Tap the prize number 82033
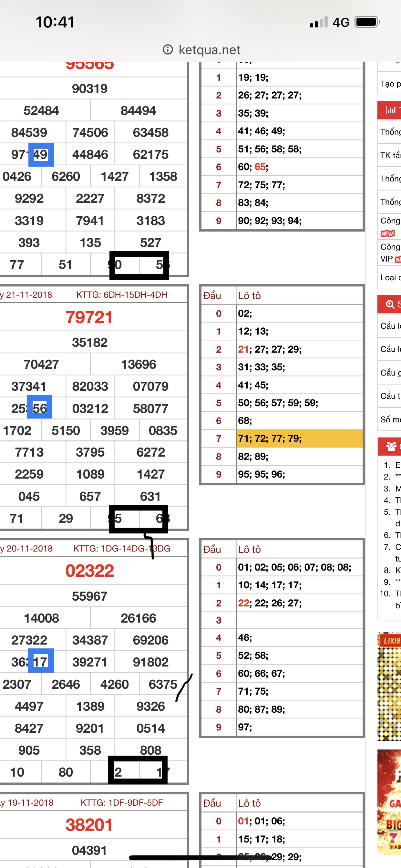The image size is (401, 868). [x=90, y=387]
